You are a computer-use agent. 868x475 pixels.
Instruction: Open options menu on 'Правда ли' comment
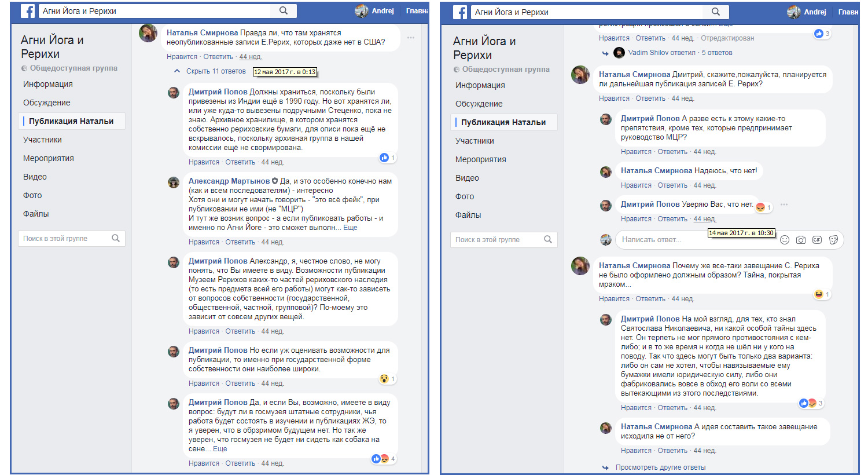[x=411, y=38]
